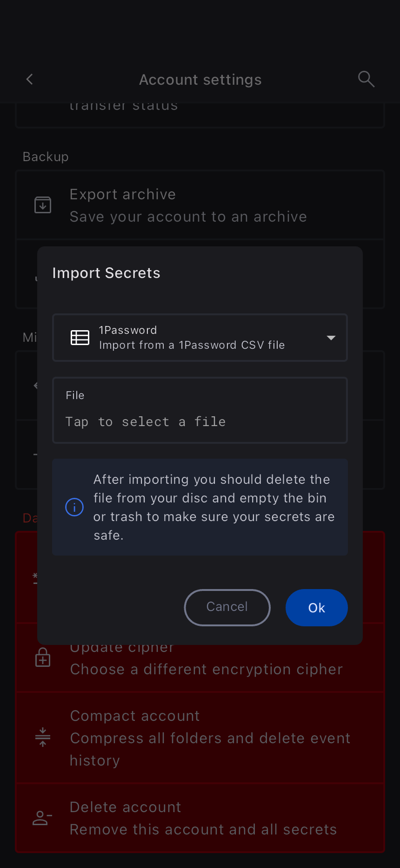Click the Delete account user icon
The height and width of the screenshot is (868, 400).
click(42, 818)
